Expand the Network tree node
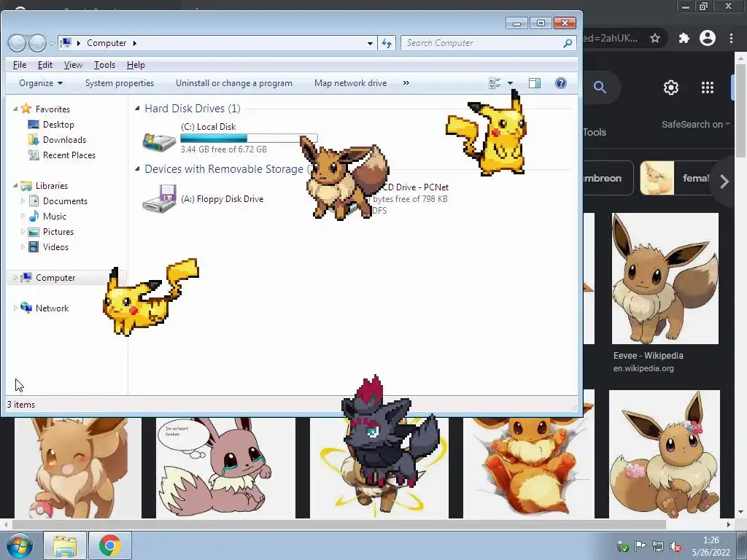This screenshot has height=560, width=747. click(15, 308)
